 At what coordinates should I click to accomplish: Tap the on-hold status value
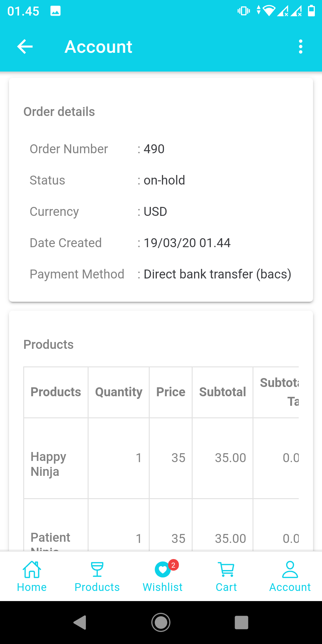[x=164, y=180]
